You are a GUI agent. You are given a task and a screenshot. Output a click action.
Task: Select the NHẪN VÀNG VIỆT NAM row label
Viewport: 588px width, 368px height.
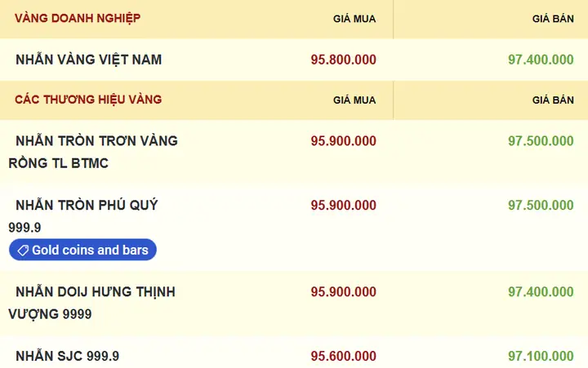[89, 60]
